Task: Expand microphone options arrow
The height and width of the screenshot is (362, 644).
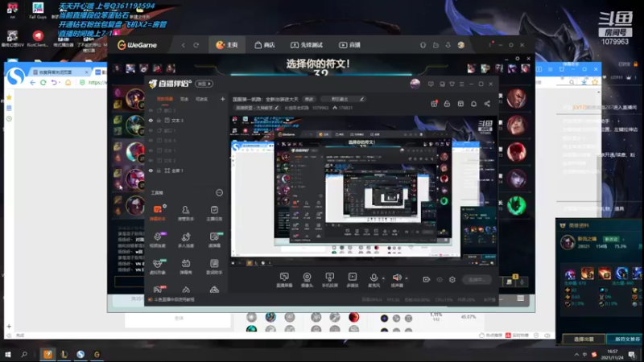Action: coord(383,278)
